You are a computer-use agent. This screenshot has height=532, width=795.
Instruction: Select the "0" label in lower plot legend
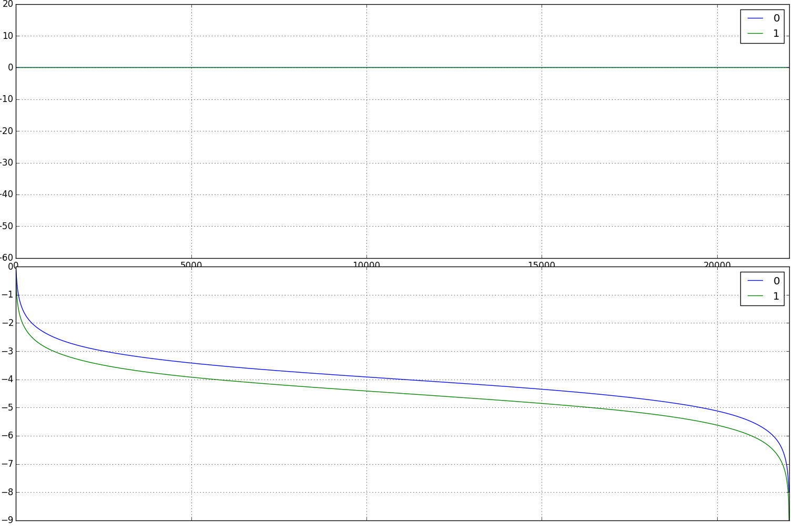(x=776, y=281)
